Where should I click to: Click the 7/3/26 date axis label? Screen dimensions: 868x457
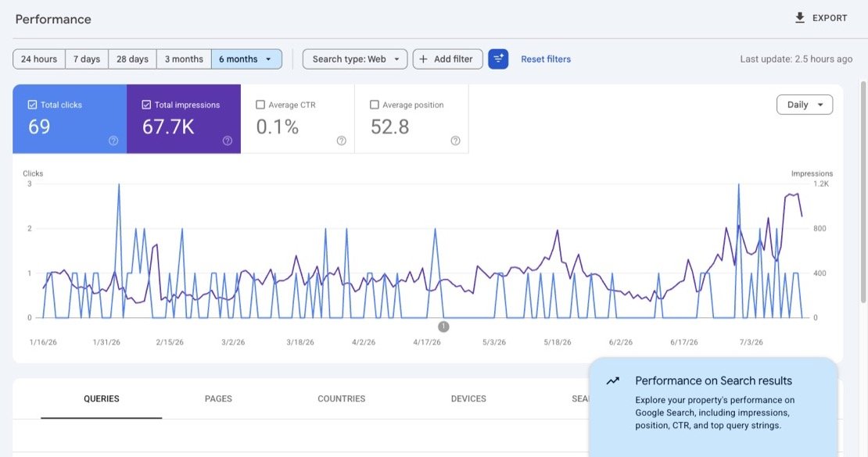pyautogui.click(x=751, y=342)
